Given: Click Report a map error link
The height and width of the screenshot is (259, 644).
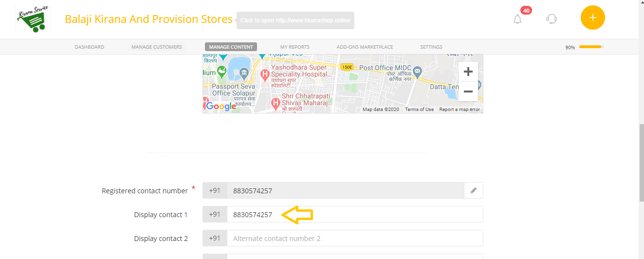Looking at the screenshot, I should tap(460, 110).
